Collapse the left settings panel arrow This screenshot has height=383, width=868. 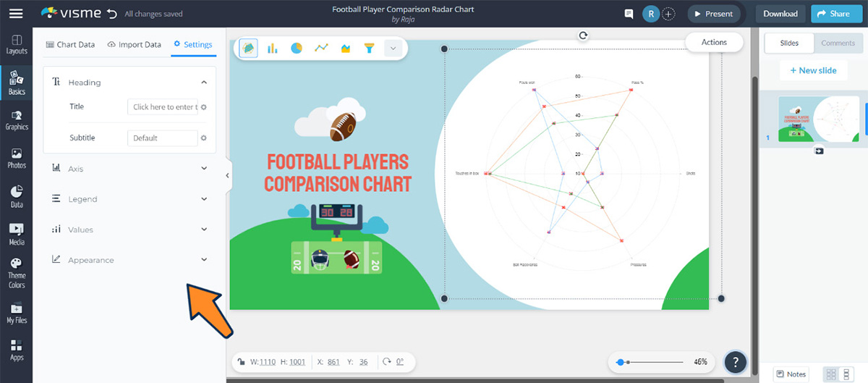(228, 175)
